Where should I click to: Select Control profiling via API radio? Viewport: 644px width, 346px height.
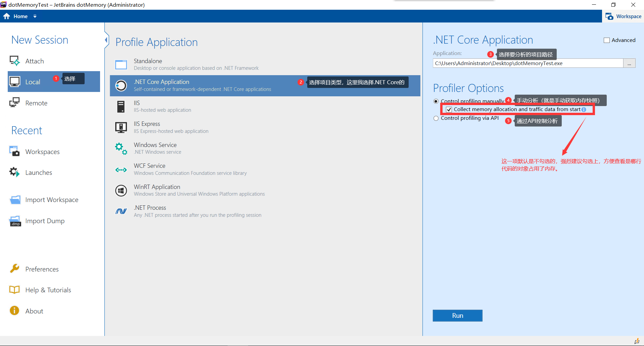(x=436, y=118)
